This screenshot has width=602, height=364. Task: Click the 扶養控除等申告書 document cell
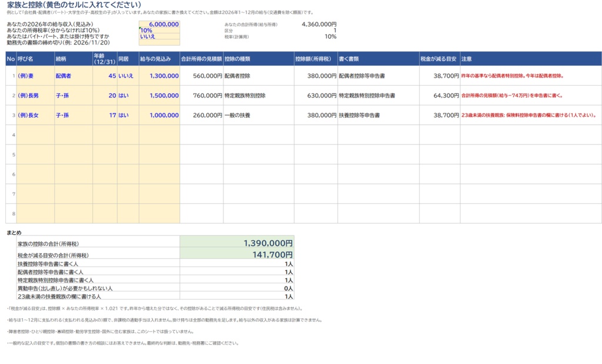[379, 115]
